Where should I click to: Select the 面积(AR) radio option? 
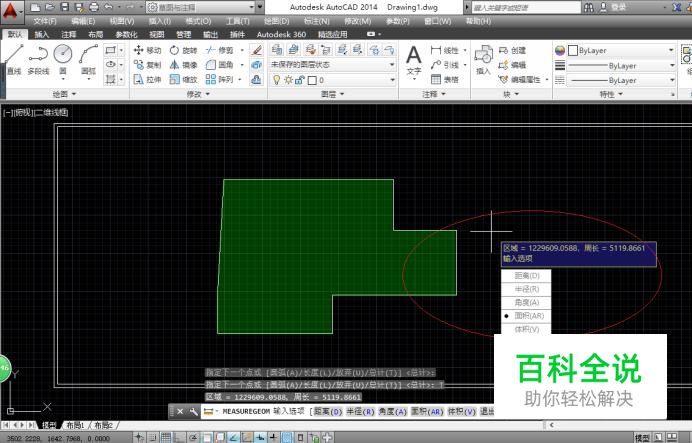pos(528,315)
